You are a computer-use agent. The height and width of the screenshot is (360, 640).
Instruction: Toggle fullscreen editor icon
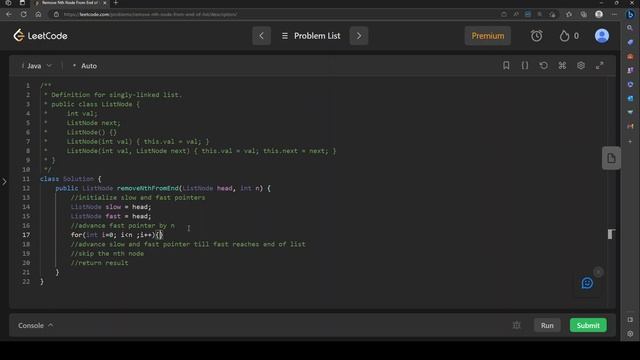click(600, 65)
